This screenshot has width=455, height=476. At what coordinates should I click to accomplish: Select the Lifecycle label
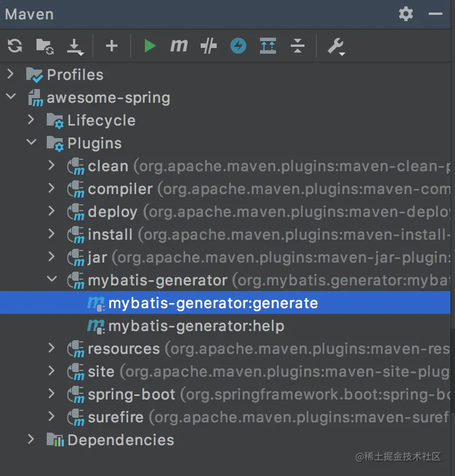click(x=101, y=120)
